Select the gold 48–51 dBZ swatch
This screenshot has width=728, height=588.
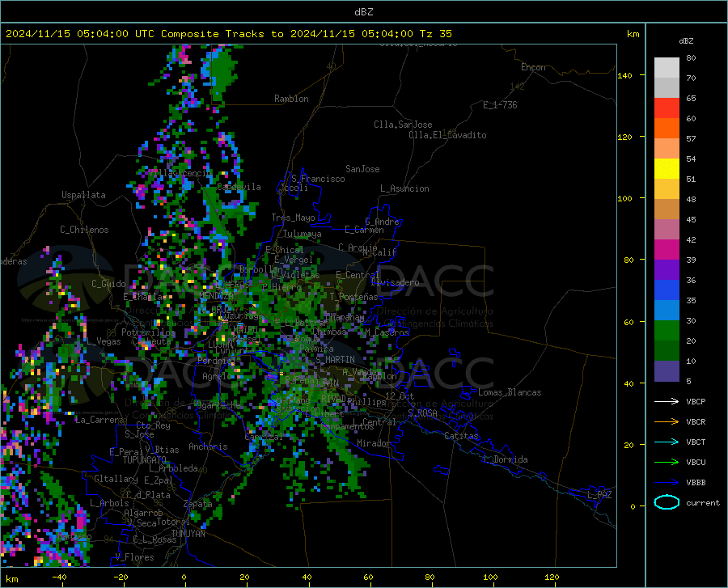(667, 189)
